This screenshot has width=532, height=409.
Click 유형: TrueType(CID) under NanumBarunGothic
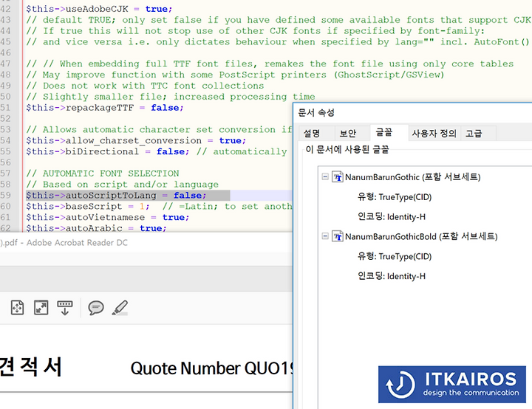[x=395, y=197]
